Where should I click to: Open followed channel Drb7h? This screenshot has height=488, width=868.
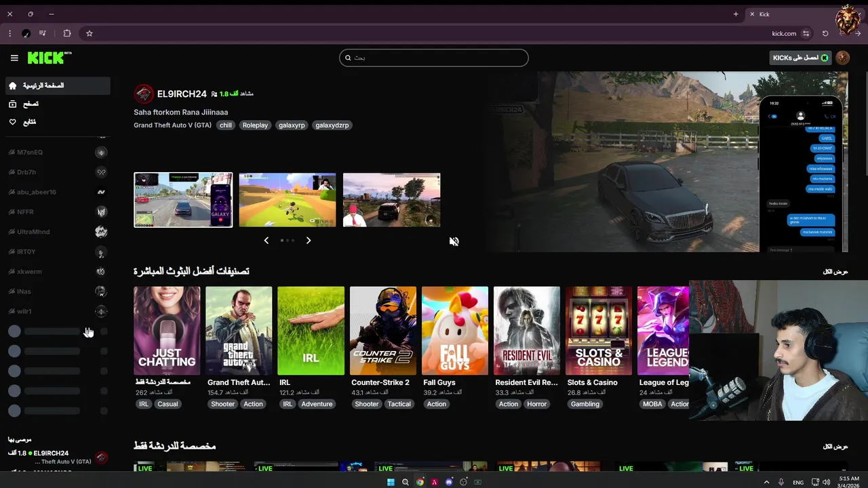coord(58,172)
